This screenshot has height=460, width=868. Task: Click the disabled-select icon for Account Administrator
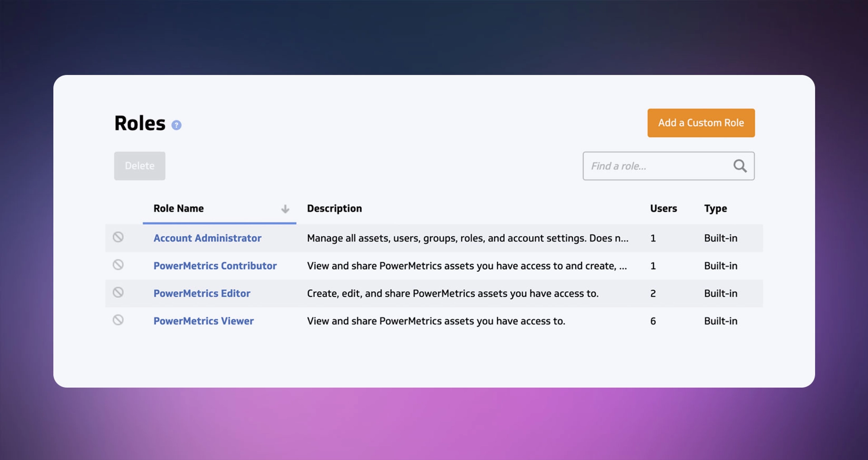[118, 237]
